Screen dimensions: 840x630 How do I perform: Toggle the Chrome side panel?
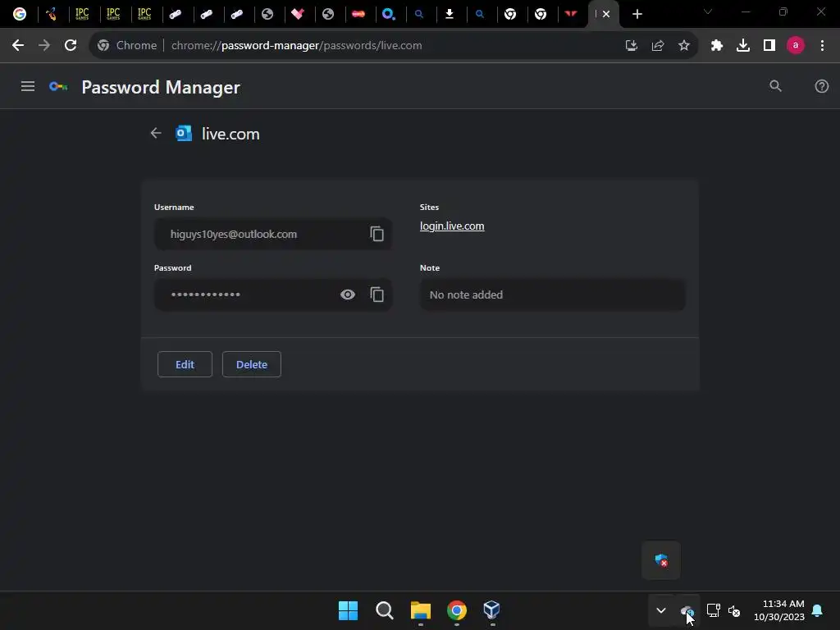click(x=769, y=46)
